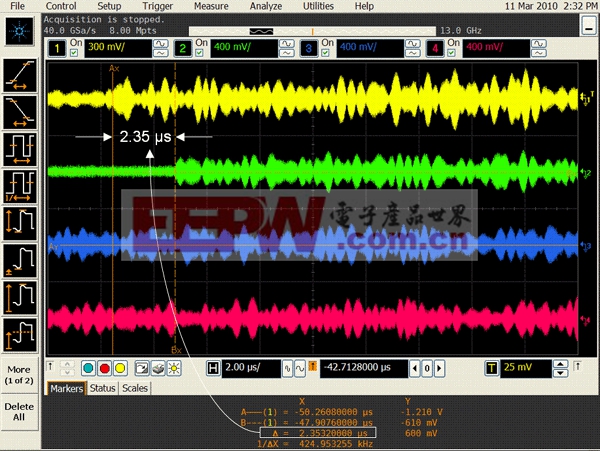
Task: Select the fall time measurement icon
Action: tap(20, 112)
